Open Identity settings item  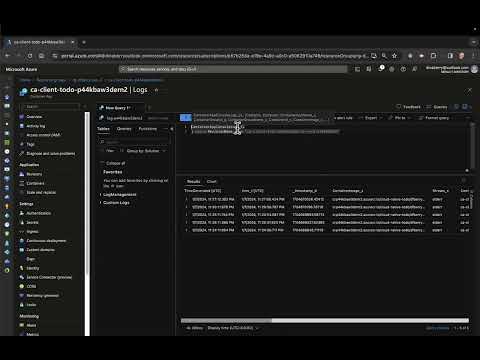tap(33, 268)
